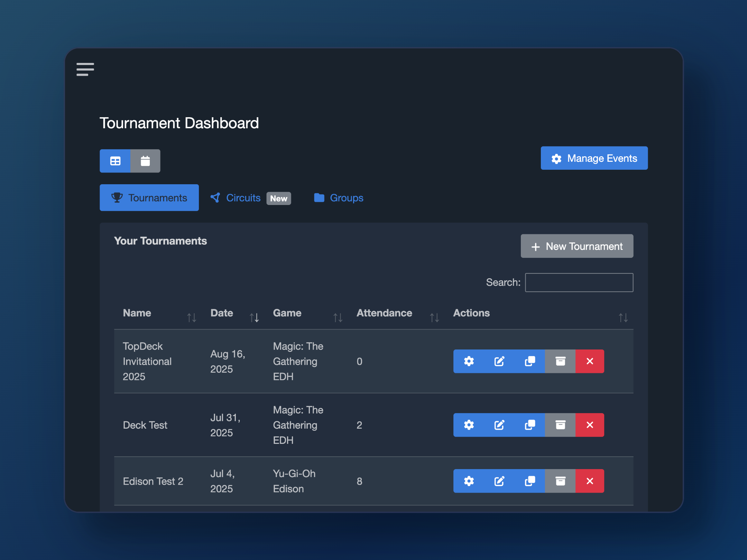Delete TopDeck Invitational 2025 tournament
Screen dimensions: 747x560
[x=590, y=361]
